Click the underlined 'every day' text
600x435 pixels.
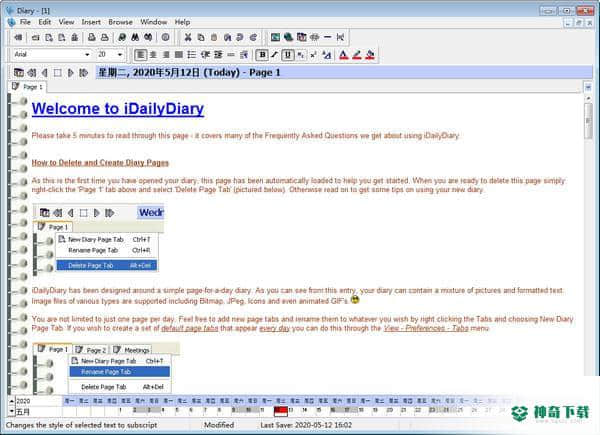pyautogui.click(x=274, y=328)
